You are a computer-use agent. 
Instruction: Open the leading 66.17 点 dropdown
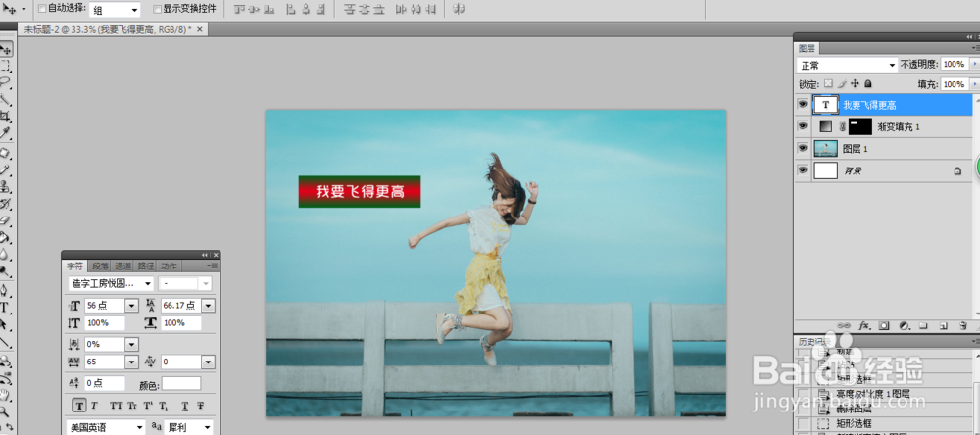[209, 306]
